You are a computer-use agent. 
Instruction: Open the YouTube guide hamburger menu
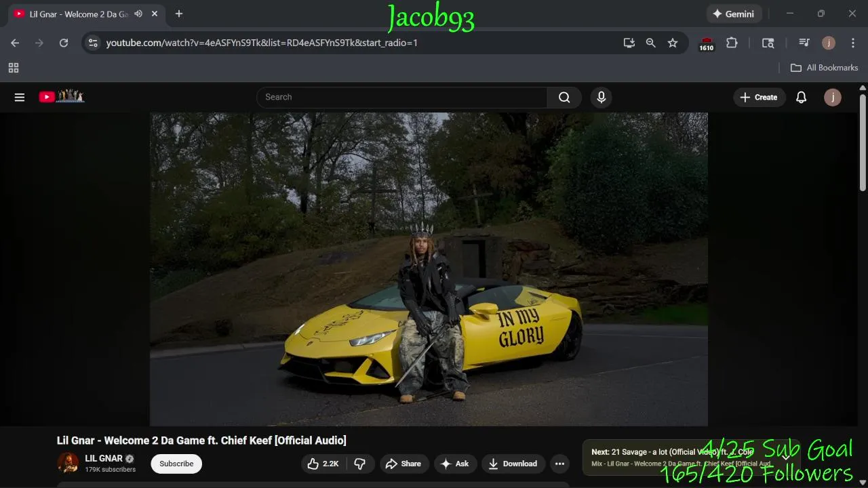pos(20,97)
